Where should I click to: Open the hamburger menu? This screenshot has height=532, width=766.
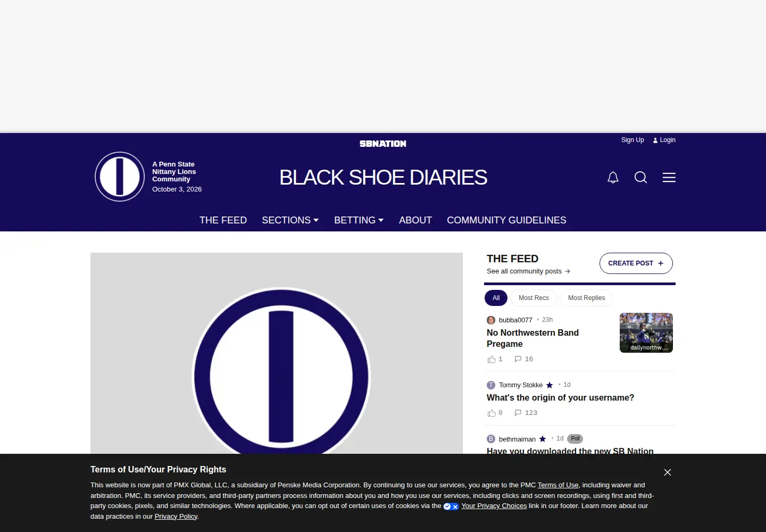click(669, 178)
